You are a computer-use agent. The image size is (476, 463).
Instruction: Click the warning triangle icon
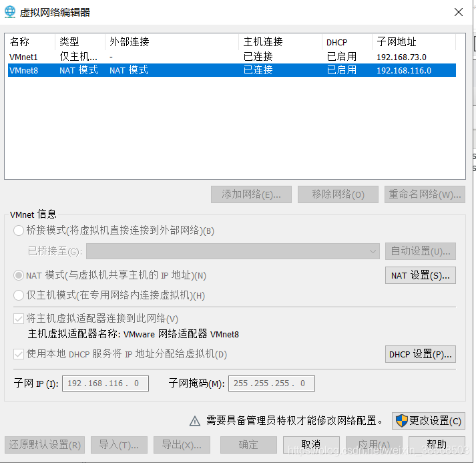tap(194, 421)
